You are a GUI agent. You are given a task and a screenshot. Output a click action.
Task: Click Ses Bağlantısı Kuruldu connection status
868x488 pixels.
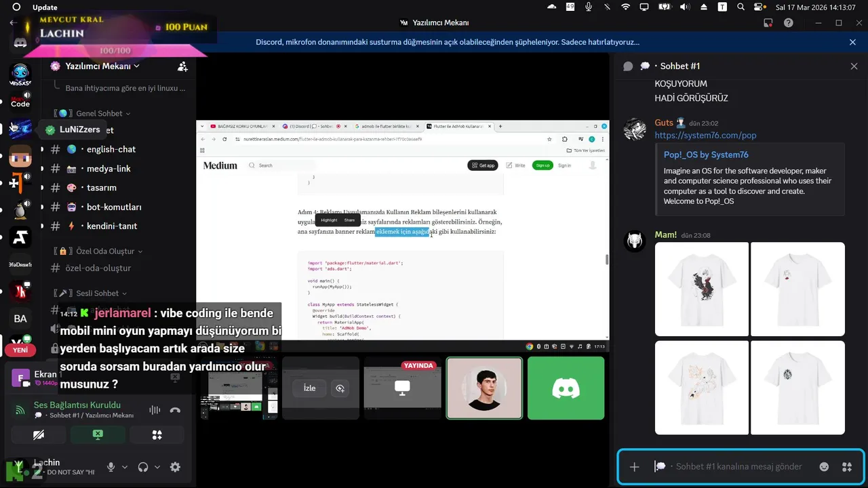click(77, 405)
